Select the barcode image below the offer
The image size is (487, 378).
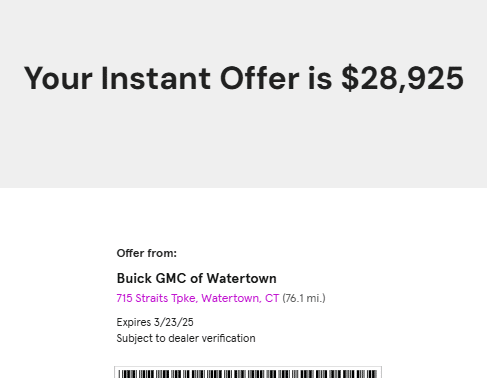pyautogui.click(x=248, y=372)
